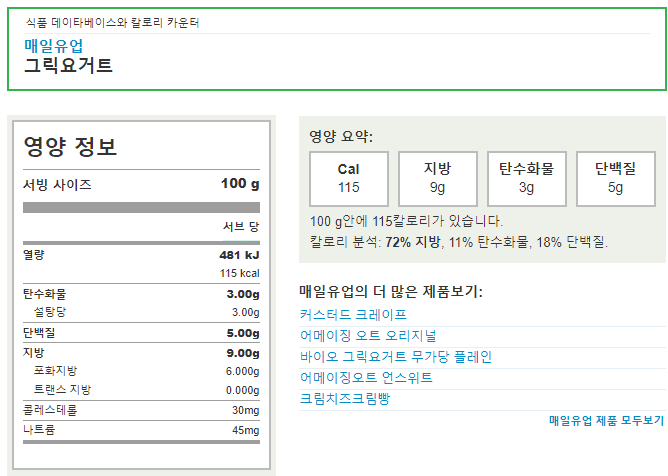
Task: Click the 9.00g fat value
Action: 243,353
